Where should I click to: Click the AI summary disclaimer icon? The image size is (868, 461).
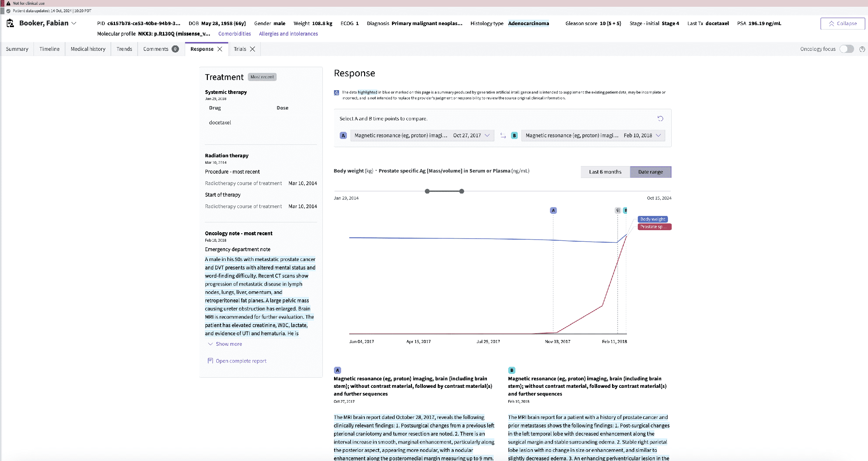336,93
